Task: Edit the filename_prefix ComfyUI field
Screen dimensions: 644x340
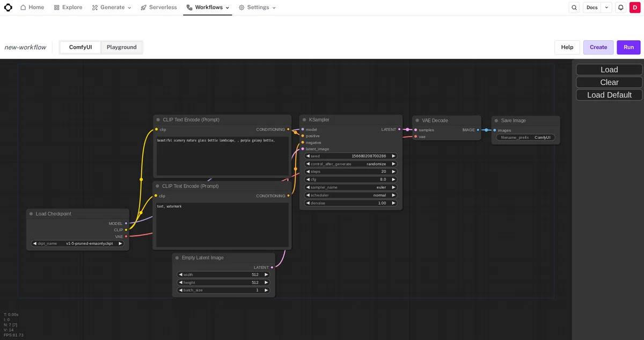Action: pyautogui.click(x=525, y=138)
